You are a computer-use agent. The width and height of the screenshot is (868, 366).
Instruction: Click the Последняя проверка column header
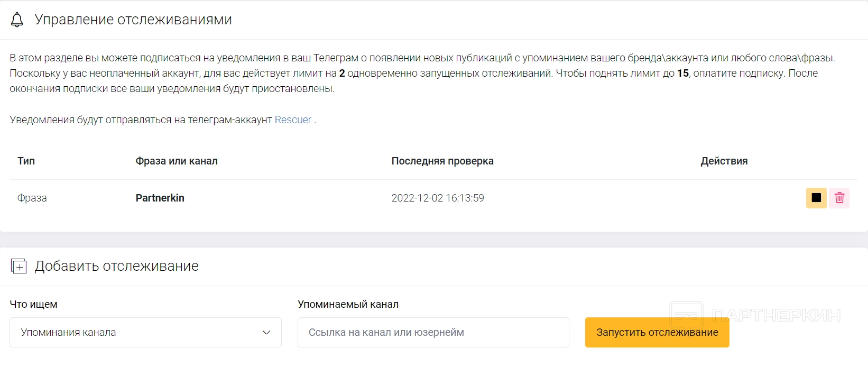pyautogui.click(x=442, y=161)
